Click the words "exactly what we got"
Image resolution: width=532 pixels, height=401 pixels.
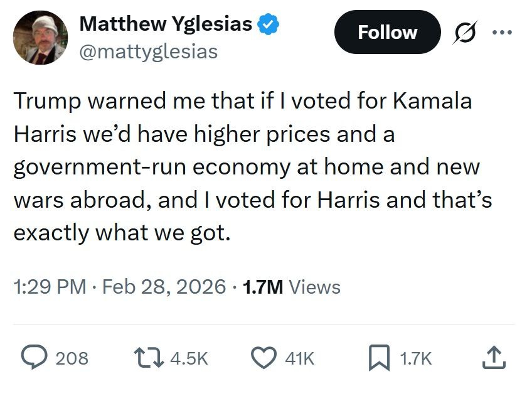122,233
